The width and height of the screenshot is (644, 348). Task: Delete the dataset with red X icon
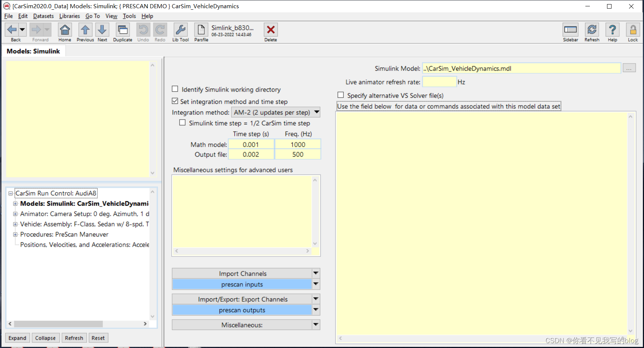coord(271,30)
